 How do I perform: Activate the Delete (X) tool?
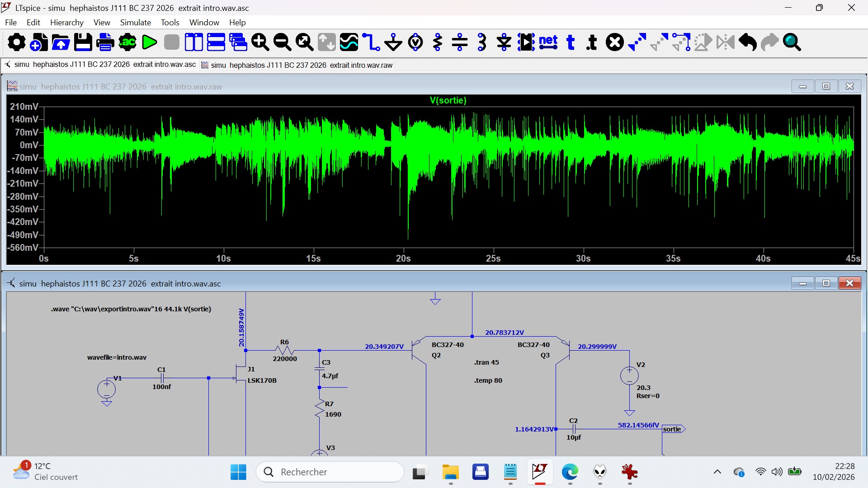(x=615, y=42)
